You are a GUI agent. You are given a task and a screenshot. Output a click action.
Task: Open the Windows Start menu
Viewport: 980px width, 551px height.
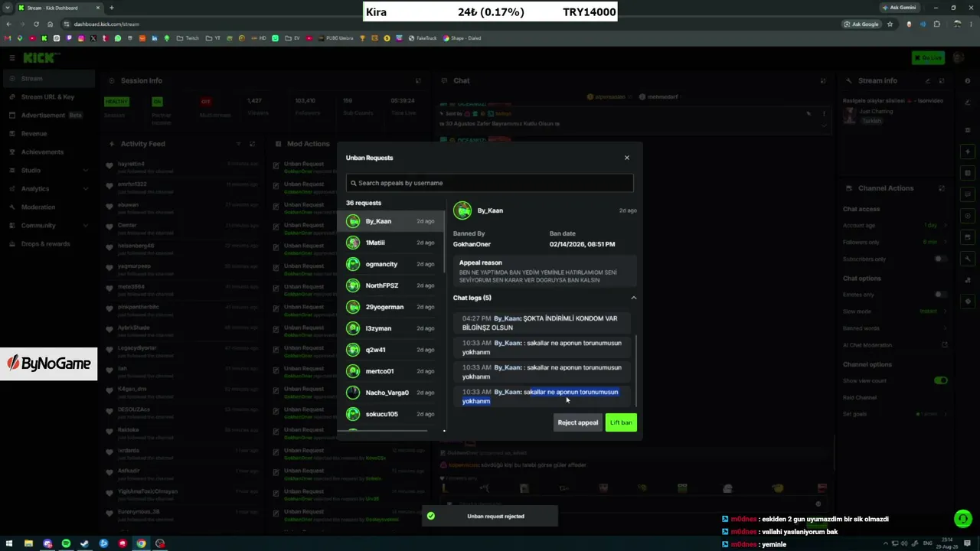(9, 544)
